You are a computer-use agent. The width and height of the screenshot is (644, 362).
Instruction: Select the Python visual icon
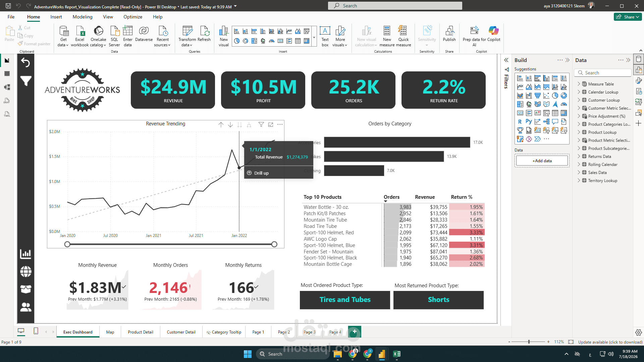(529, 122)
